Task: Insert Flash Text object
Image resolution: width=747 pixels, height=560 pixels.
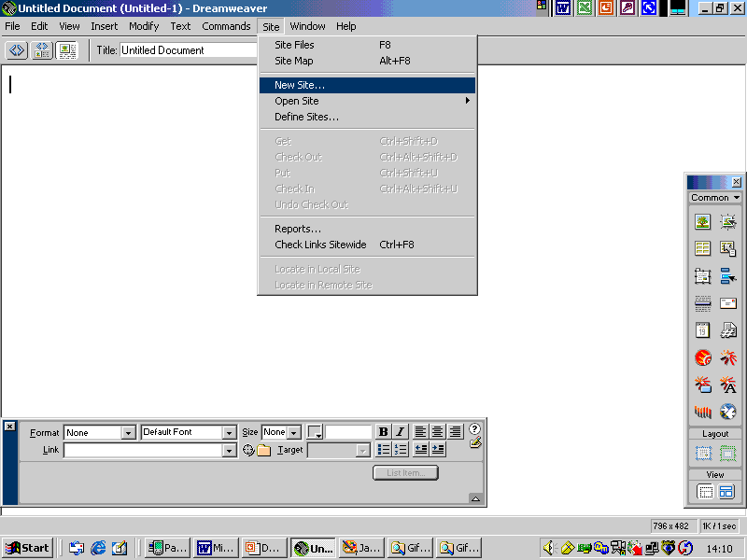Action: click(x=728, y=385)
